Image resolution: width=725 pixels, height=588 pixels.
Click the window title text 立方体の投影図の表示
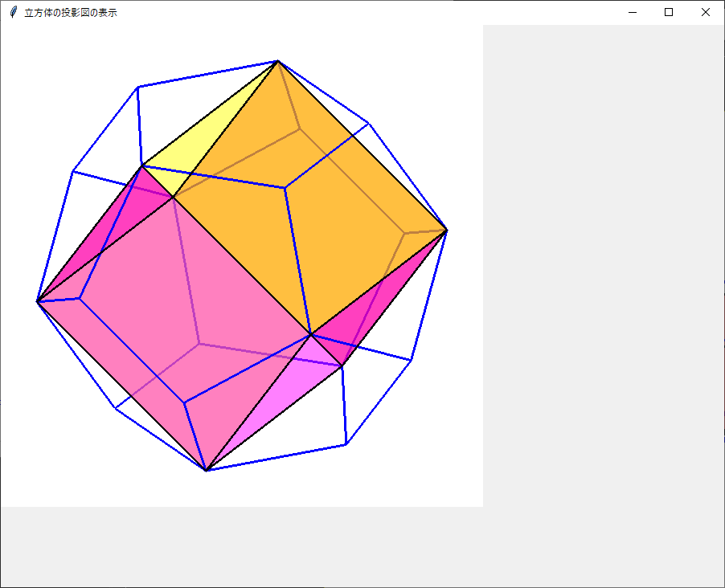coord(71,13)
